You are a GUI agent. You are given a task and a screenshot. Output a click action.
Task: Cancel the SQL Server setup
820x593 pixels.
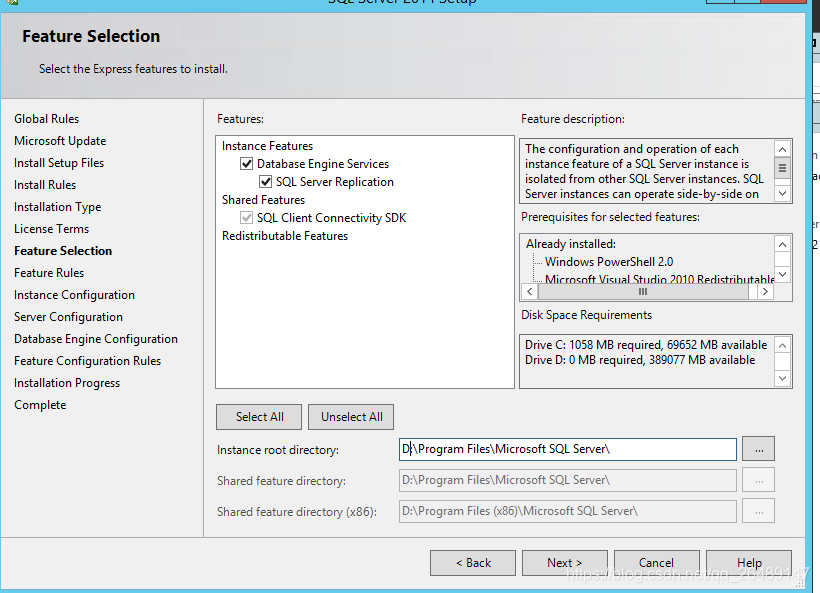(656, 563)
